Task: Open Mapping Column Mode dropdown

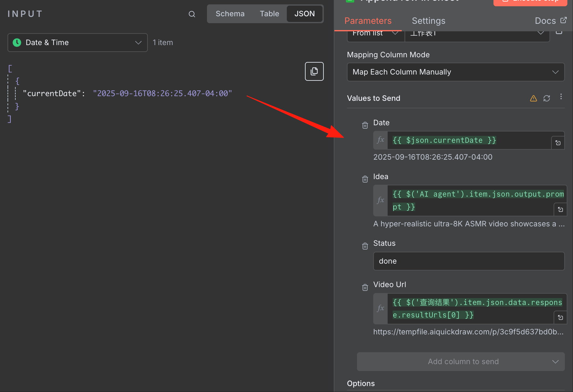Action: (456, 72)
